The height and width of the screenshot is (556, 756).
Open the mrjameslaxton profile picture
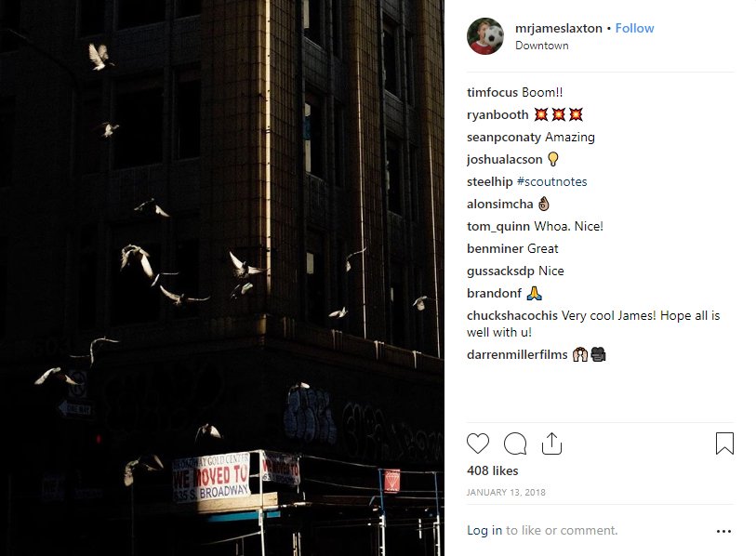(x=485, y=36)
